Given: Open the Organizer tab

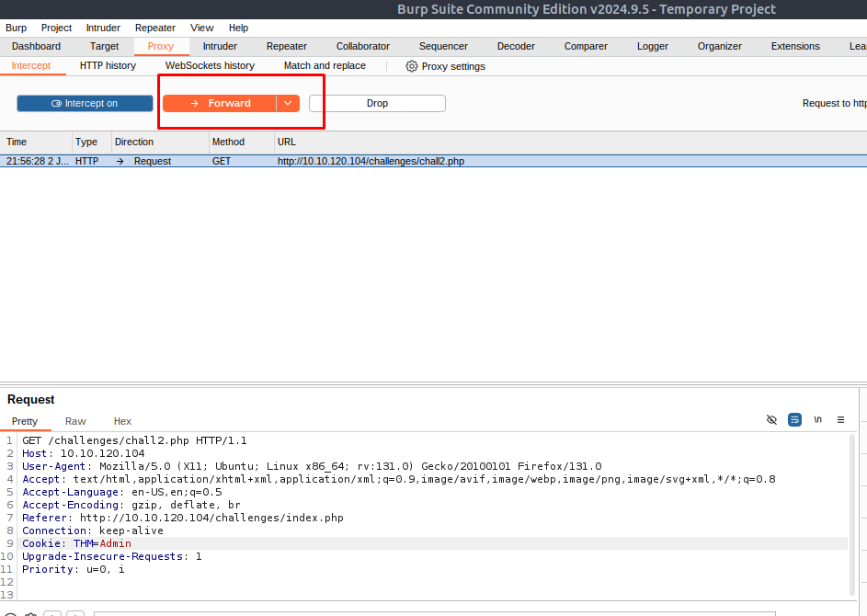Looking at the screenshot, I should 719,47.
